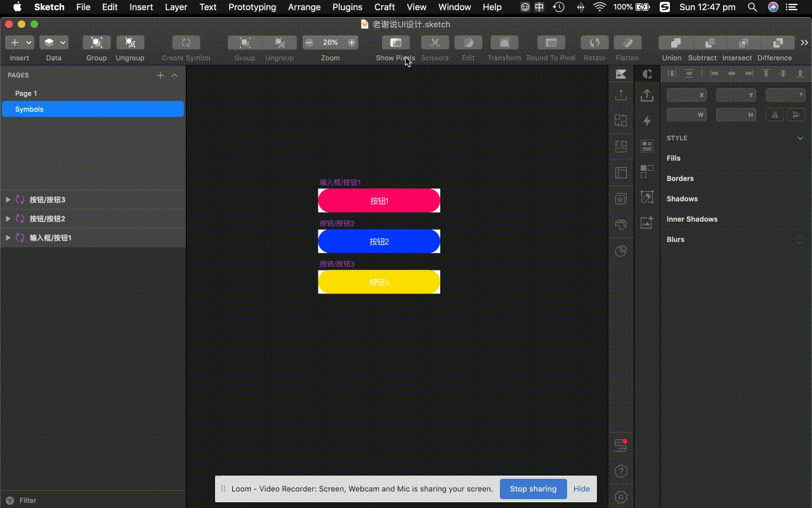The width and height of the screenshot is (812, 508).
Task: Expand the 输入框/按钮1 symbol layer
Action: (x=8, y=237)
